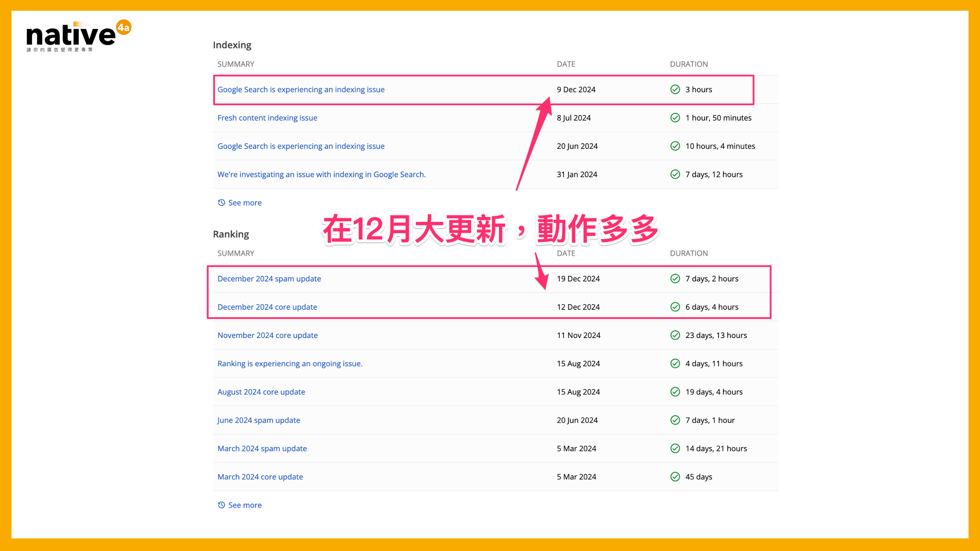
Task: Click history icon beside Ranking See more
Action: pos(221,505)
